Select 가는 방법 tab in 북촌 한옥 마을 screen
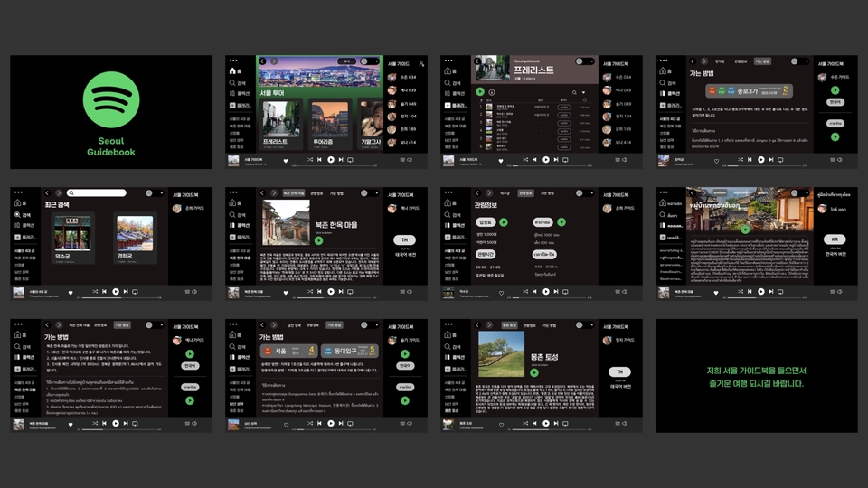The width and height of the screenshot is (868, 488). (x=336, y=193)
